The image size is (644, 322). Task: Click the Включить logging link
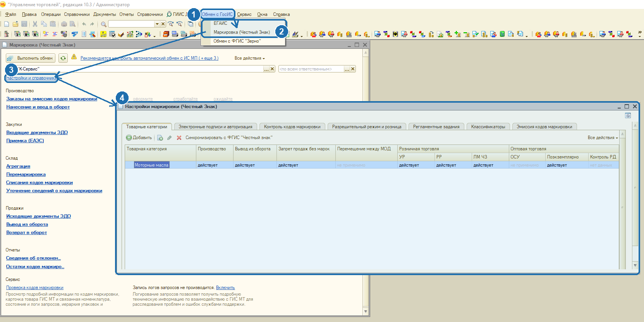click(225, 288)
